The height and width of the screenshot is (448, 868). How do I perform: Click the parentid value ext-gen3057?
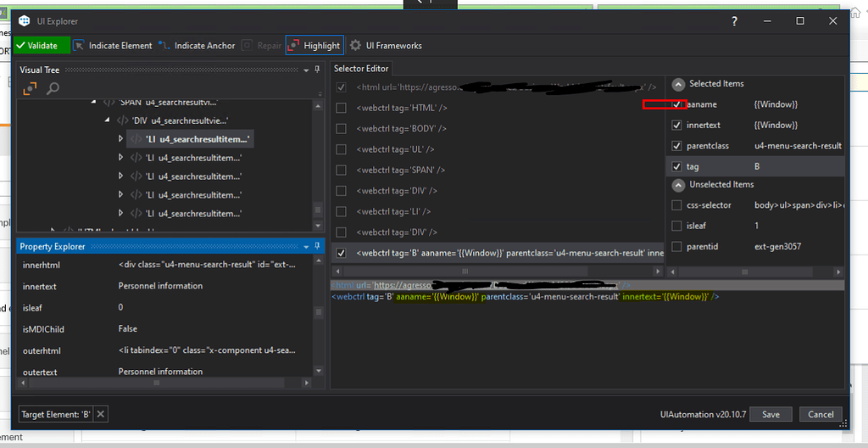pyautogui.click(x=776, y=246)
